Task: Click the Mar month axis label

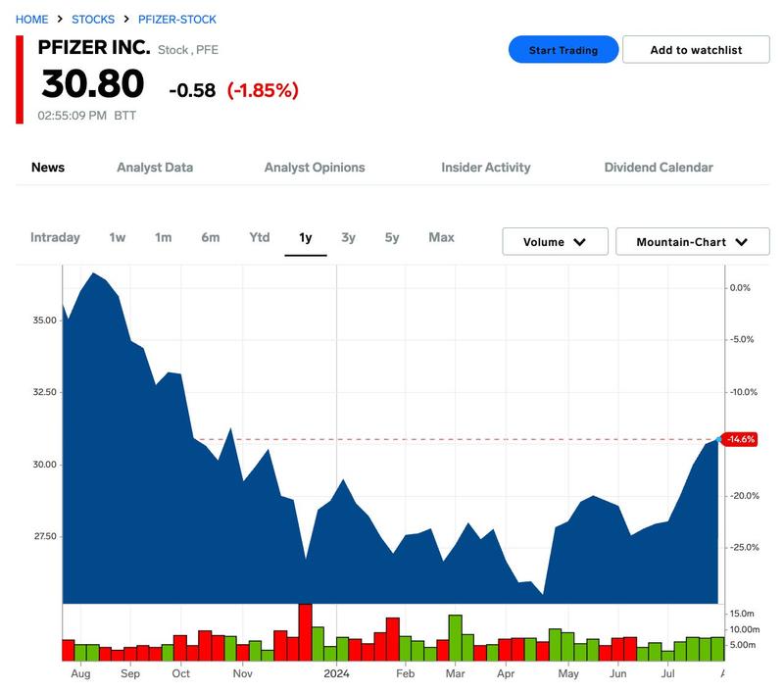Action: click(455, 673)
